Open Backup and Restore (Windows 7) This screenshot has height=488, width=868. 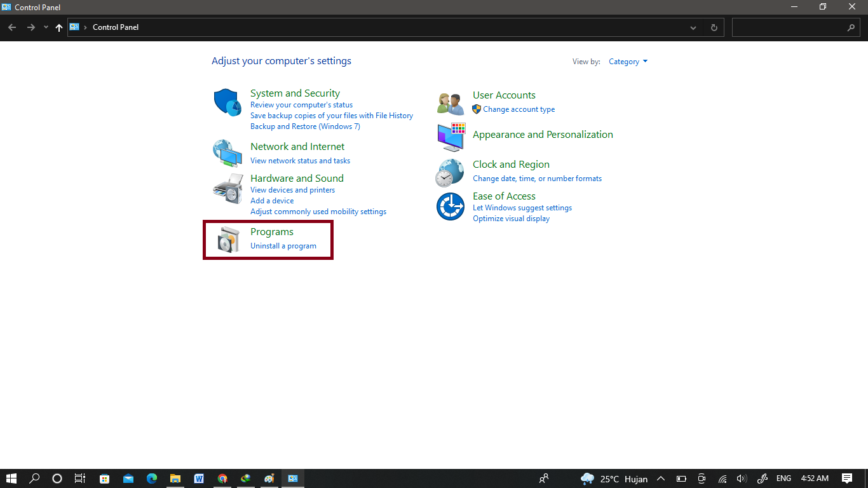pos(305,126)
